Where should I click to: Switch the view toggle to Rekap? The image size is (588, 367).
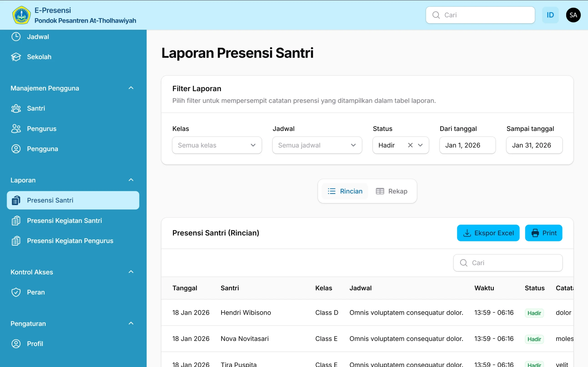[x=392, y=191]
